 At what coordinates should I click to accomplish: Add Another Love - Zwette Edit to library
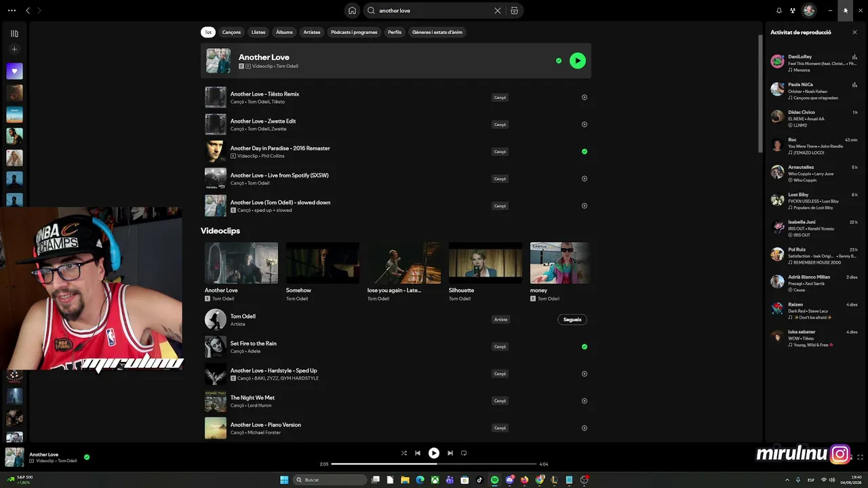click(585, 125)
